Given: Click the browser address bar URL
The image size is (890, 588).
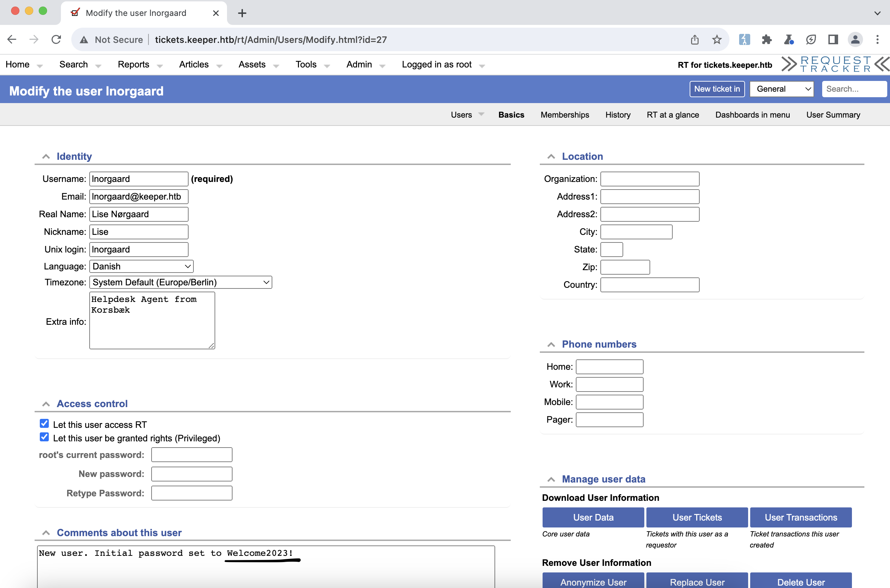Looking at the screenshot, I should tap(271, 40).
